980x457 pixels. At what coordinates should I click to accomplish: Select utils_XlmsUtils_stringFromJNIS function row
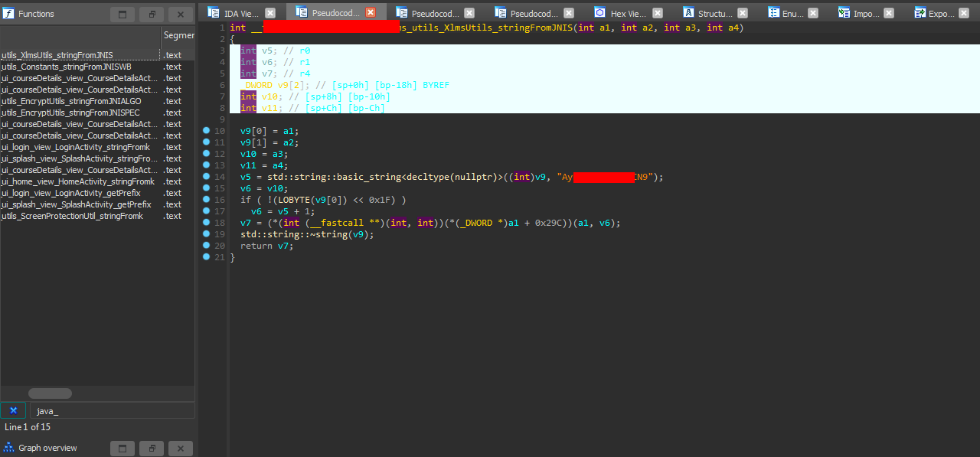(97, 55)
